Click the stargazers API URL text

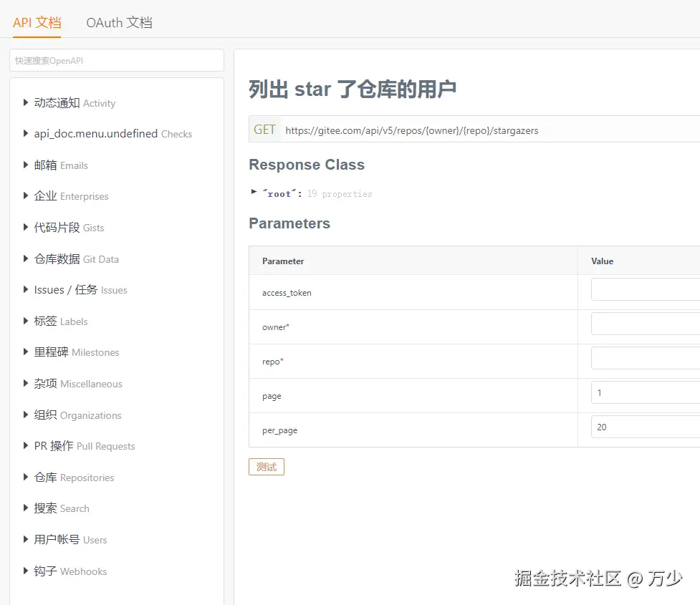point(411,130)
